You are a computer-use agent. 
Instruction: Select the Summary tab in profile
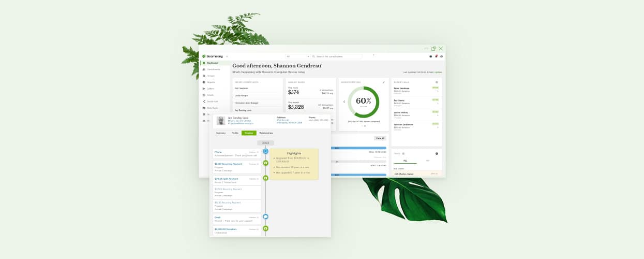click(x=221, y=133)
